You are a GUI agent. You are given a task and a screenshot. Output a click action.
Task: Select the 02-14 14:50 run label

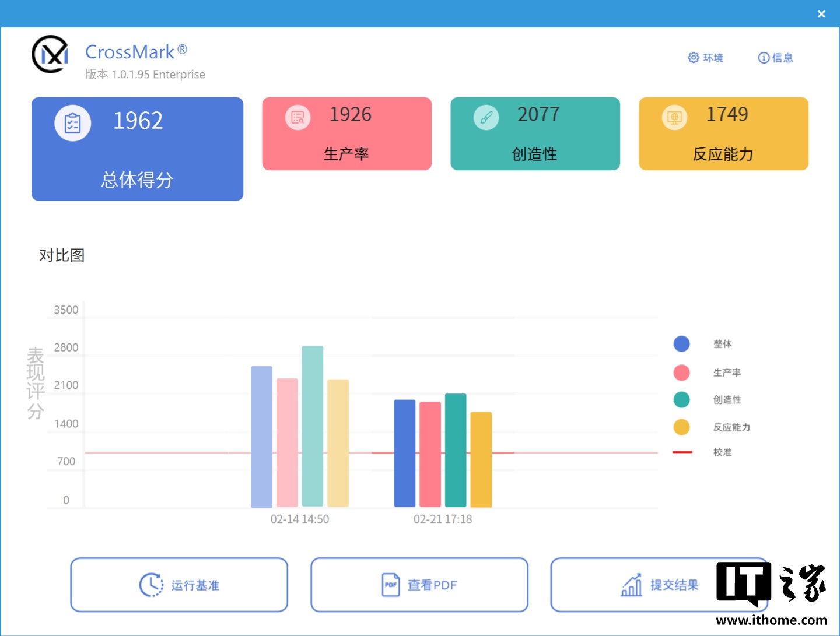pos(299,519)
